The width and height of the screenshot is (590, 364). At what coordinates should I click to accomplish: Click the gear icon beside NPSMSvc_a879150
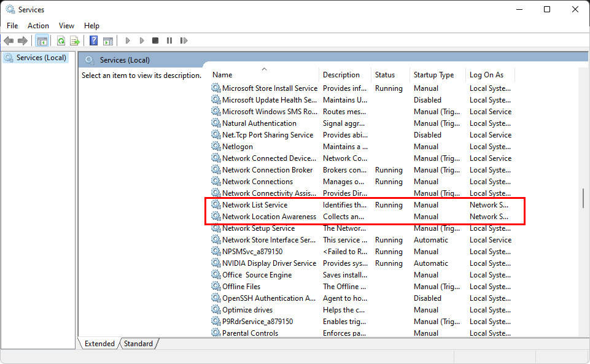pyautogui.click(x=215, y=251)
